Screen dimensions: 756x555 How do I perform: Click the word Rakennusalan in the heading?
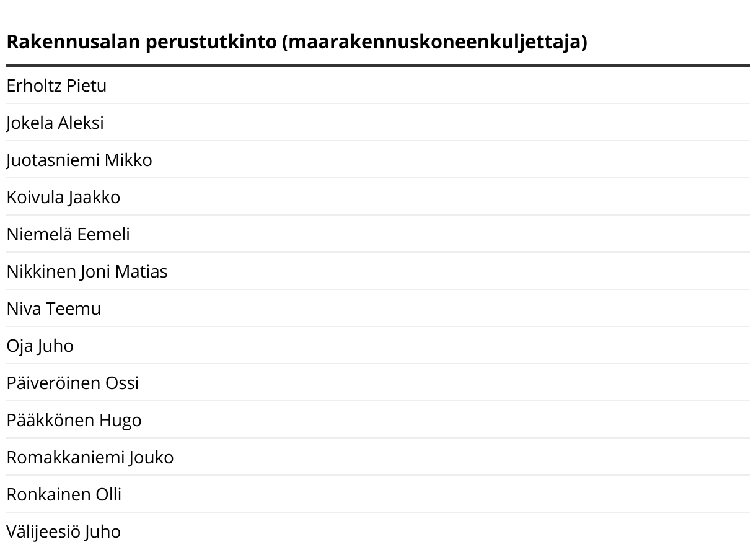point(74,42)
